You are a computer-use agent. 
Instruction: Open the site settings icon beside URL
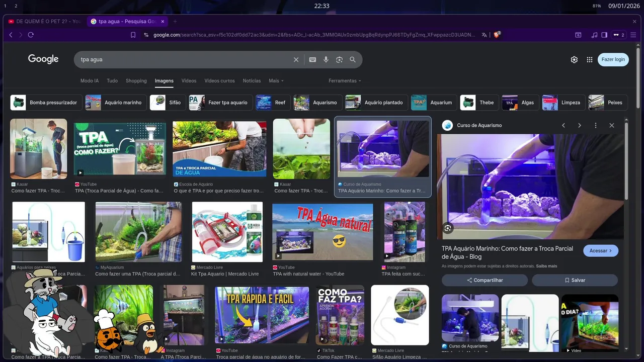coord(146,35)
